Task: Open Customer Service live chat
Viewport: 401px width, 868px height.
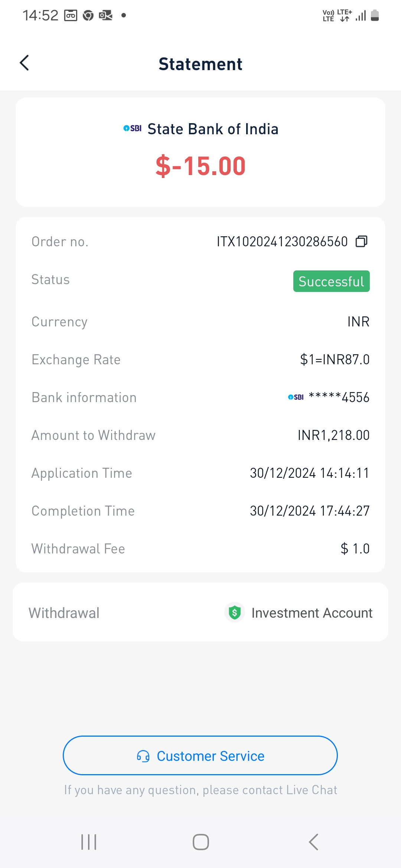Action: [x=200, y=756]
